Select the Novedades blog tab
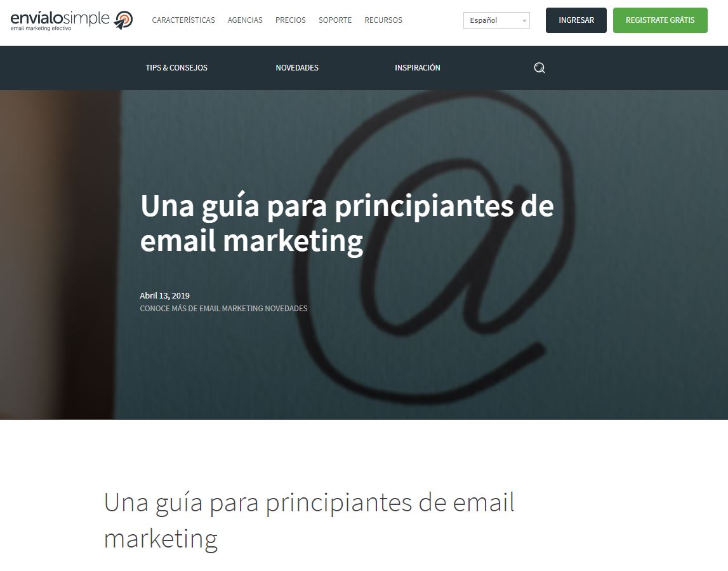This screenshot has height=571, width=728. click(x=297, y=68)
